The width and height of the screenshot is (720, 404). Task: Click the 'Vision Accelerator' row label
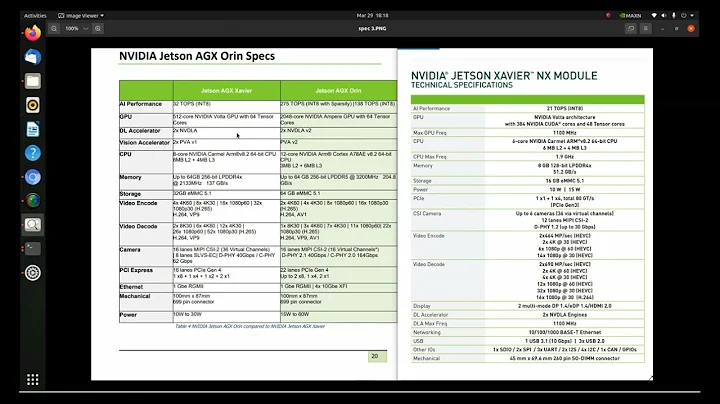(145, 143)
